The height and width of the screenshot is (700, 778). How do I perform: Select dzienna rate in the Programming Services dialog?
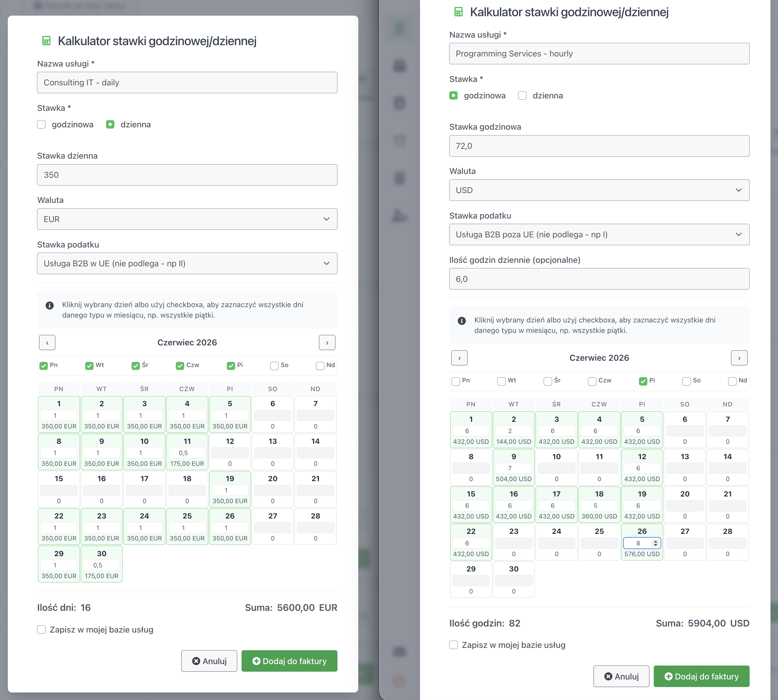[522, 95]
